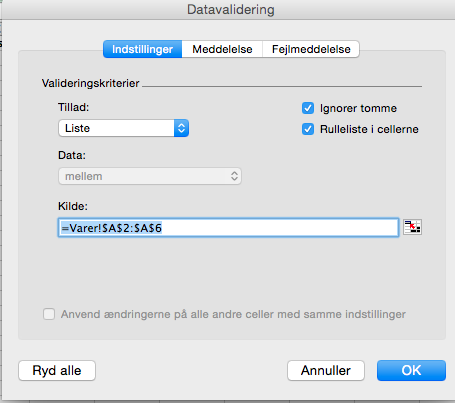Open the Data dropdown showing mellem

[150, 176]
